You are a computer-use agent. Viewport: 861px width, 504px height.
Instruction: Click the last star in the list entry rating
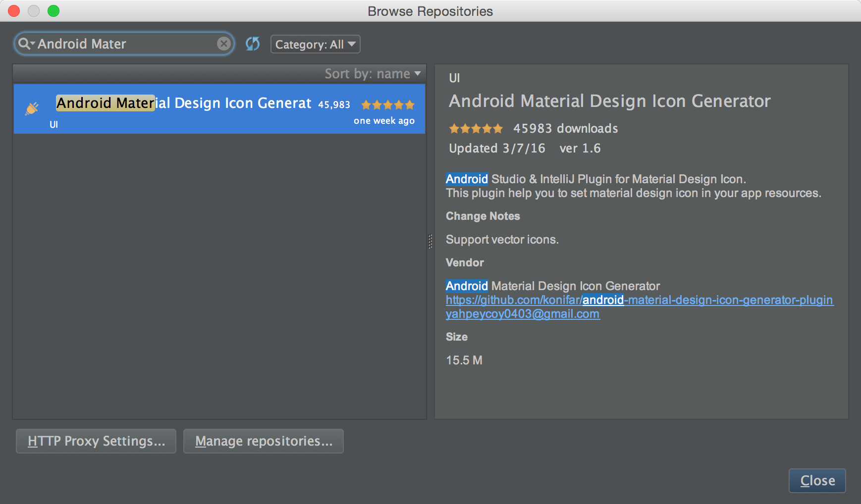pyautogui.click(x=411, y=104)
